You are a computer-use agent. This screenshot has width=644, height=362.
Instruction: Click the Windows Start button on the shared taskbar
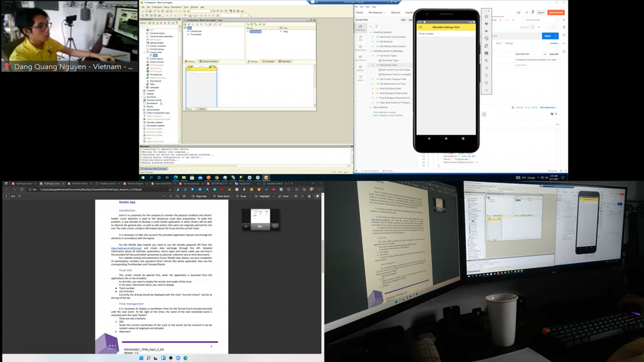pyautogui.click(x=143, y=177)
